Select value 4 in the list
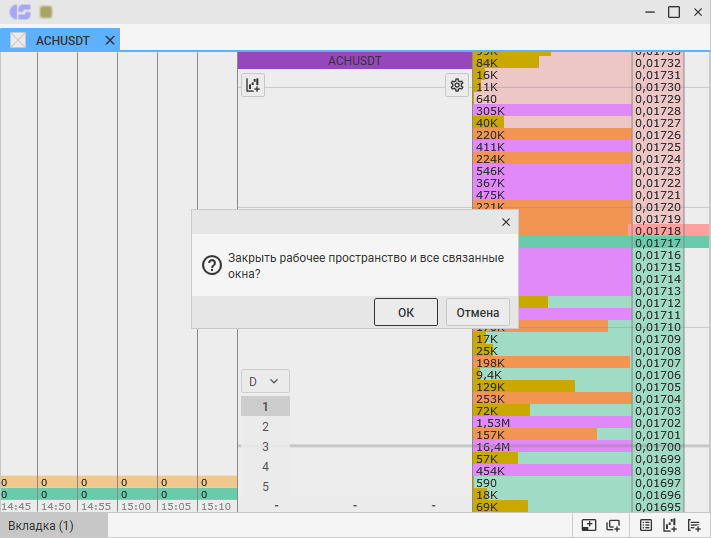 tap(265, 466)
